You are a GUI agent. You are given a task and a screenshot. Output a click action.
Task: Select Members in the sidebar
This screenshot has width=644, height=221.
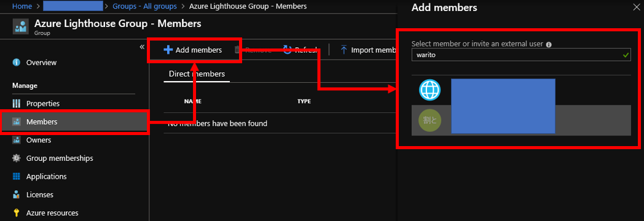[x=74, y=122]
